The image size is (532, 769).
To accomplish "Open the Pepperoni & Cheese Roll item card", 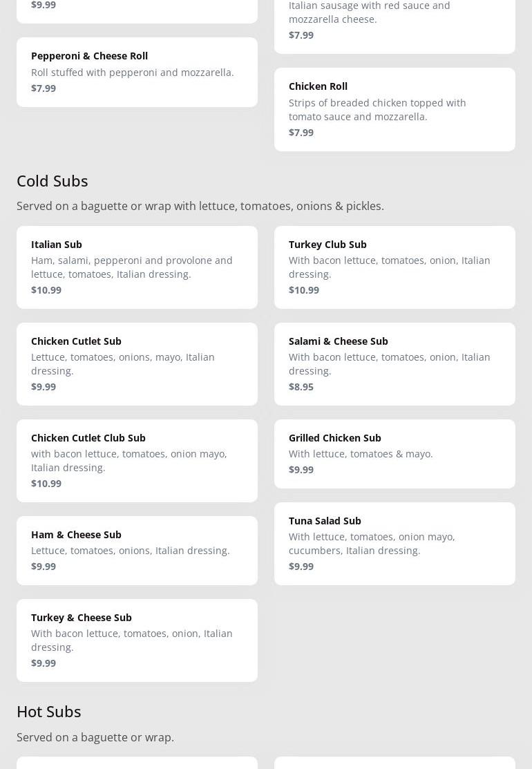I will tap(137, 72).
